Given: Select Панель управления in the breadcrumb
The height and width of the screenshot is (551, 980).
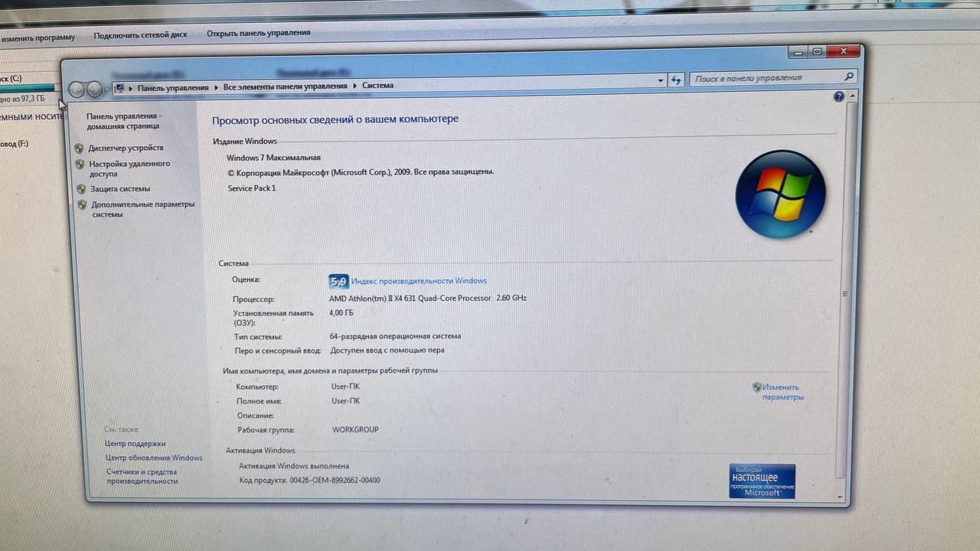Looking at the screenshot, I should 172,88.
